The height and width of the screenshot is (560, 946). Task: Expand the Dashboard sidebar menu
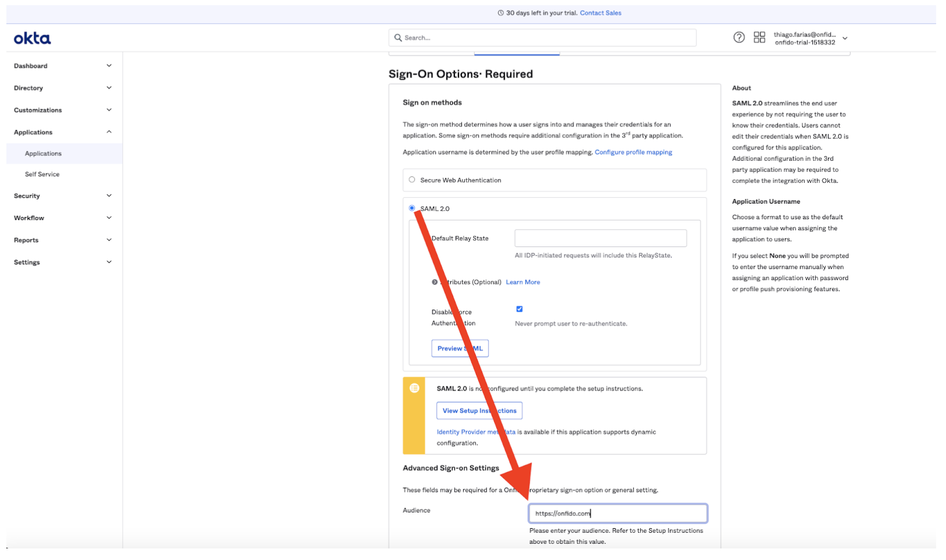coord(109,66)
